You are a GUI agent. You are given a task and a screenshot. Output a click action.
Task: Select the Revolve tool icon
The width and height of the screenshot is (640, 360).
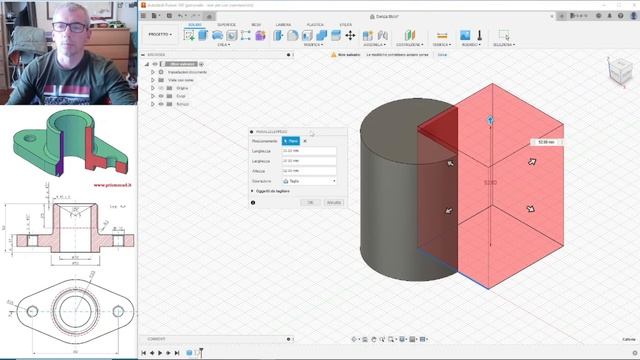point(217,36)
